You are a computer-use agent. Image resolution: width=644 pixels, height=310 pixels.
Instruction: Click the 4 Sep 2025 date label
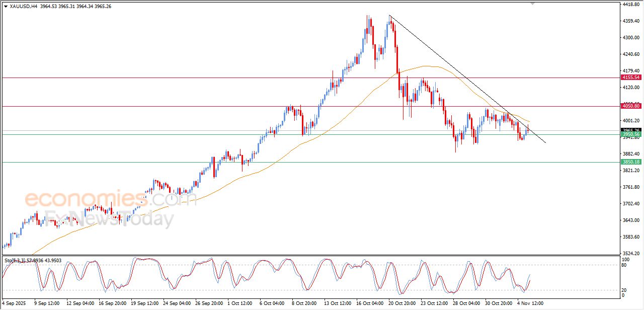point(14,303)
